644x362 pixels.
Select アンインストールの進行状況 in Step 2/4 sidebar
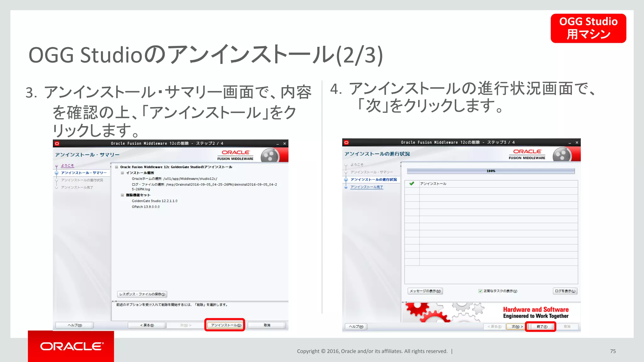(x=82, y=180)
